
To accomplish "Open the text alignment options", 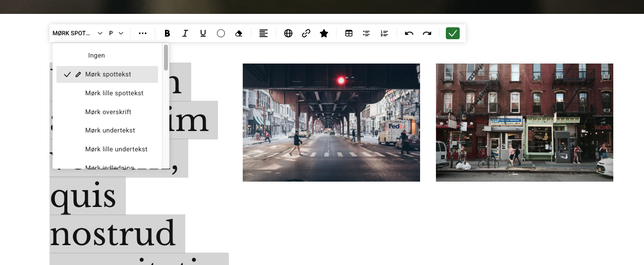I will click(x=264, y=33).
